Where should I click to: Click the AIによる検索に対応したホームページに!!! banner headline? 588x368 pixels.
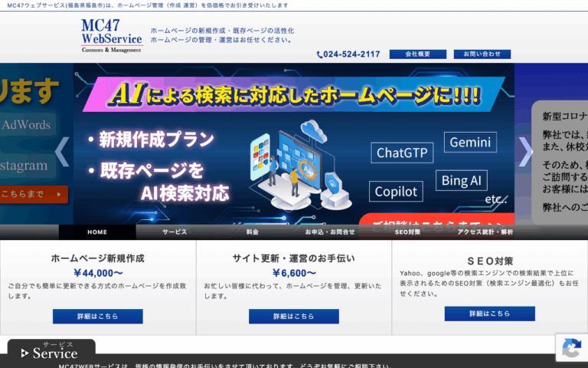click(294, 94)
